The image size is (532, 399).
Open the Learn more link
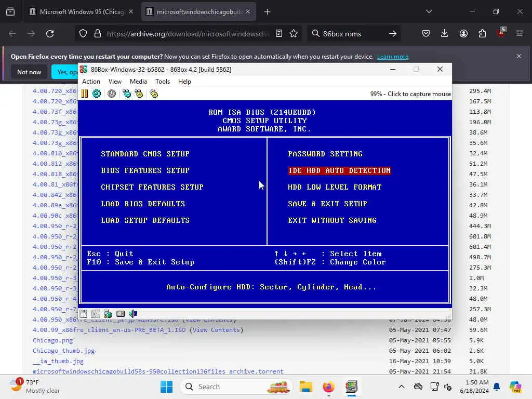point(393,57)
